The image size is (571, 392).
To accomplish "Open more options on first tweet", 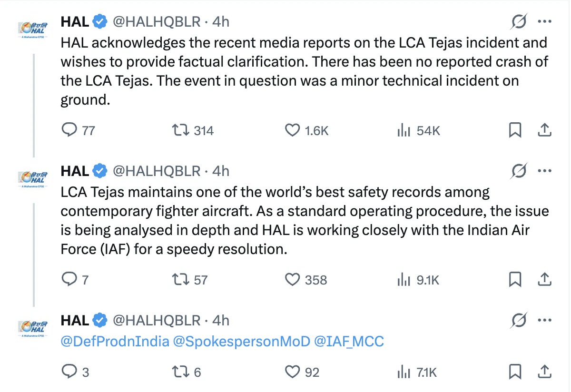I will coord(544,22).
